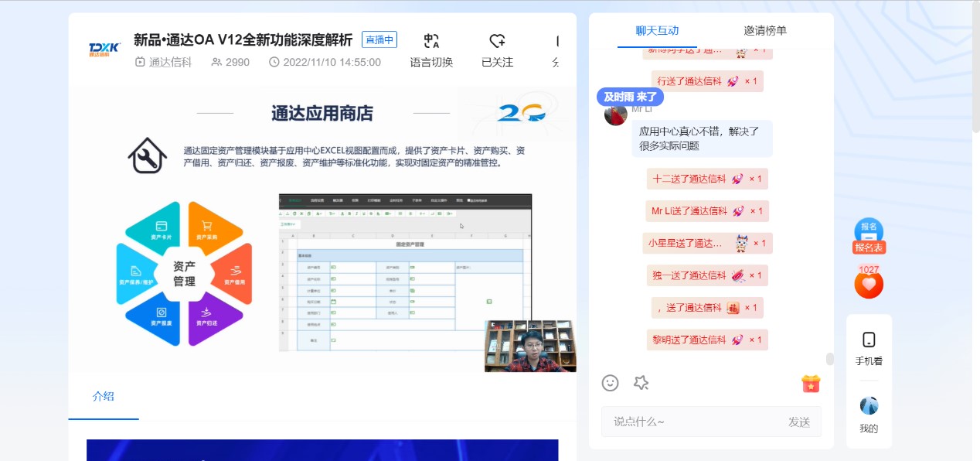Open the language switch icon
The width and height of the screenshot is (980, 461).
[431, 41]
